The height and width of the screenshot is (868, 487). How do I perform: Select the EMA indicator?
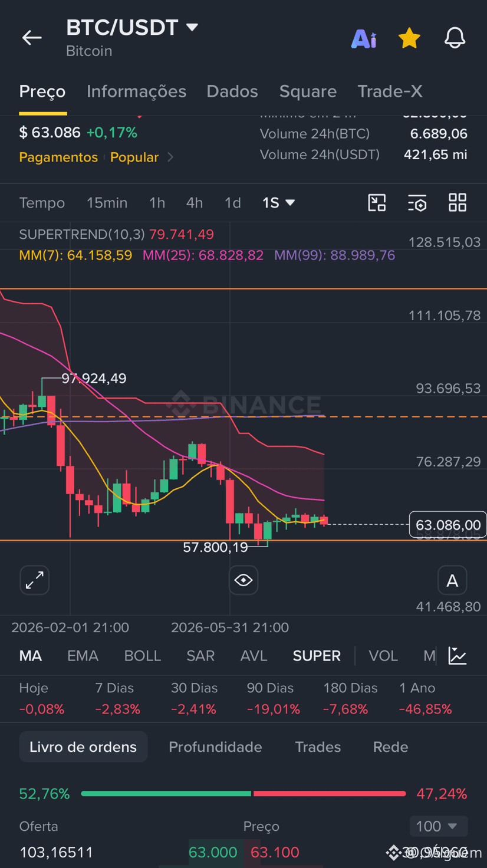83,656
